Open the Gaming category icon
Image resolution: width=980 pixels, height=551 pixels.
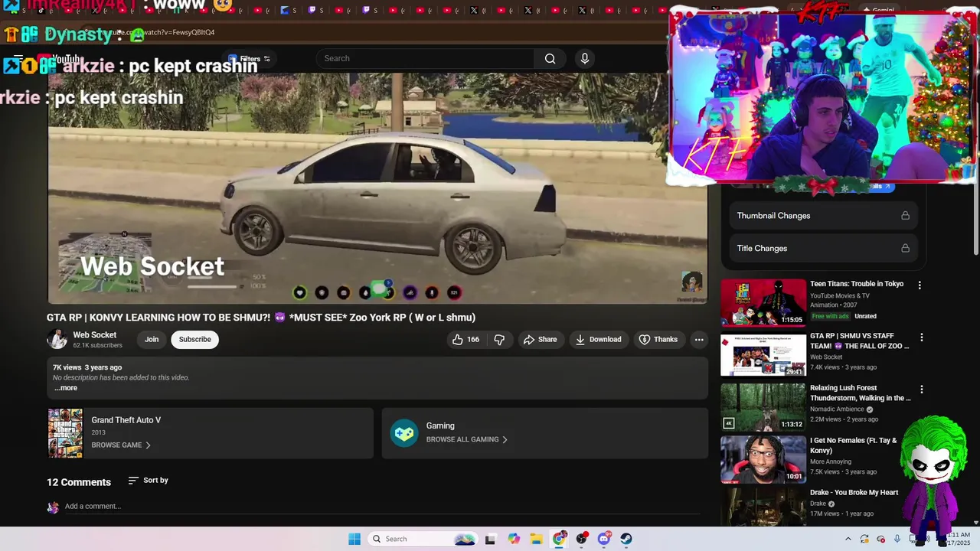point(404,433)
